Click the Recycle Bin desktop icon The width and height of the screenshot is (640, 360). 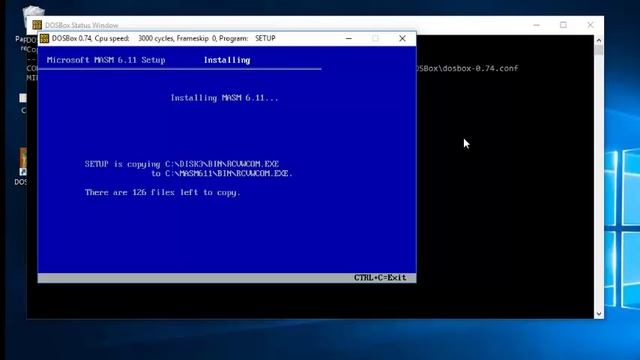point(32,16)
